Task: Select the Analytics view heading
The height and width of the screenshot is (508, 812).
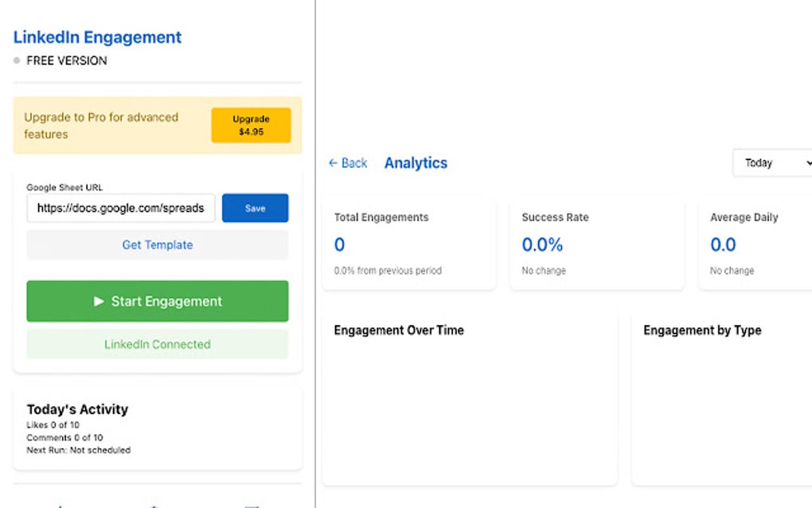Action: pyautogui.click(x=416, y=162)
